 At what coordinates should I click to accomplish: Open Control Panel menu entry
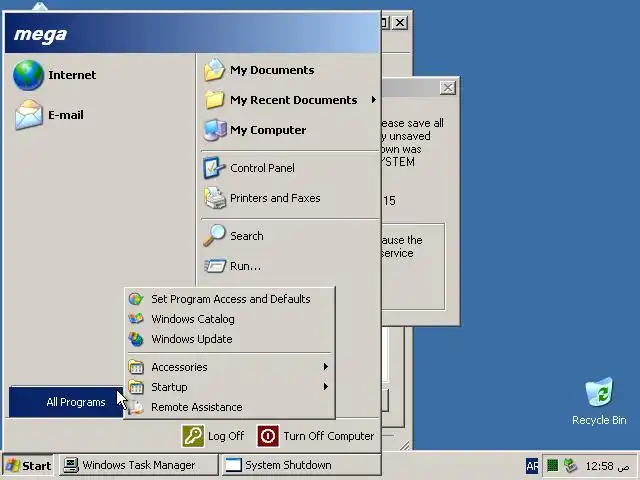[x=290, y=168]
